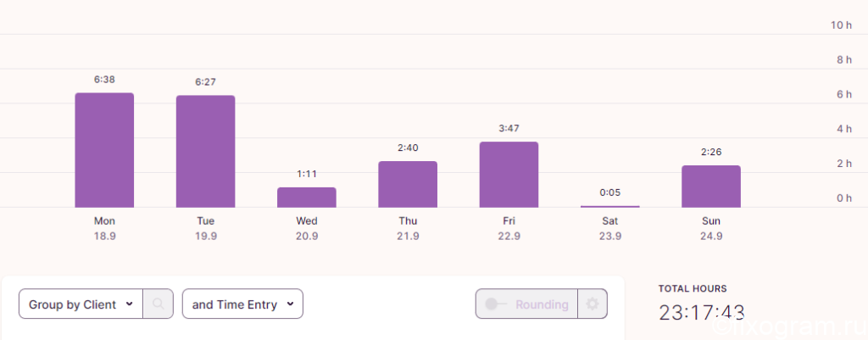Open the Group by Client dropdown
Viewport: 868px width, 340px height.
pos(81,304)
